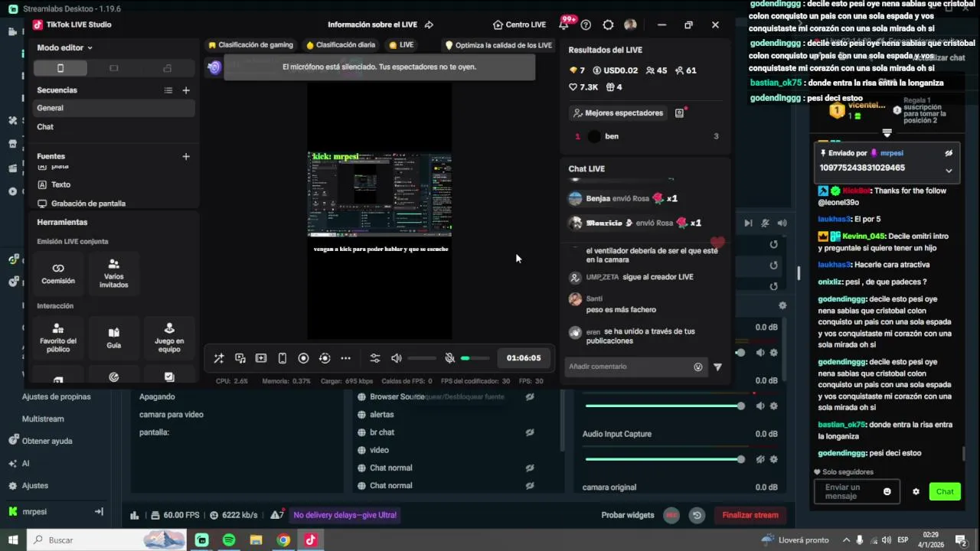This screenshot has width=980, height=551.
Task: Open settings gear for Audio Input Capture
Action: [774, 459]
